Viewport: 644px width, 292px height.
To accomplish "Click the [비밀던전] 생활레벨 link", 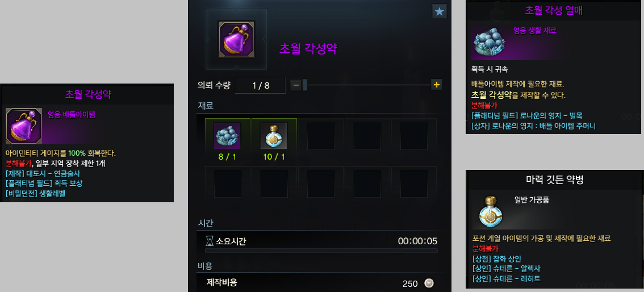I will 36,193.
